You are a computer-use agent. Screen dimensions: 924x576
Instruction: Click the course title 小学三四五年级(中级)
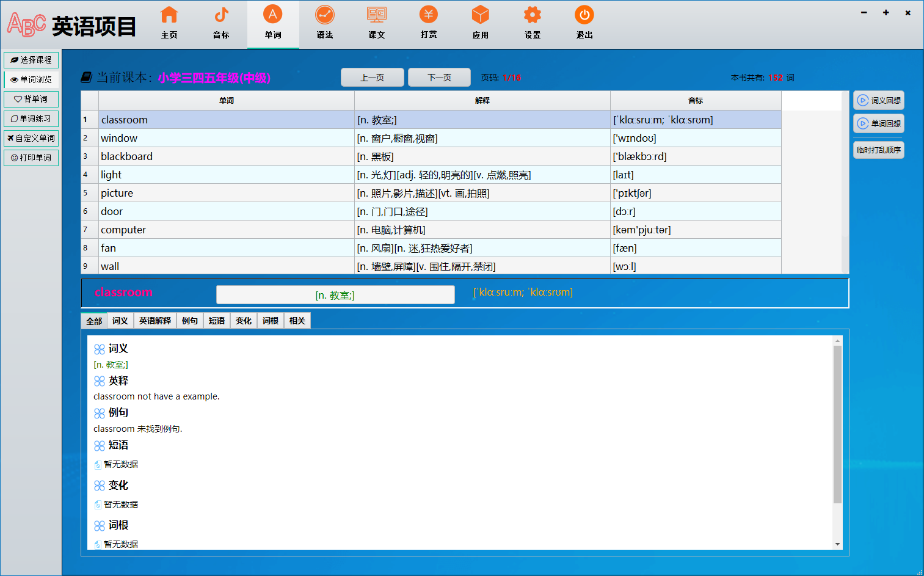[x=214, y=78]
